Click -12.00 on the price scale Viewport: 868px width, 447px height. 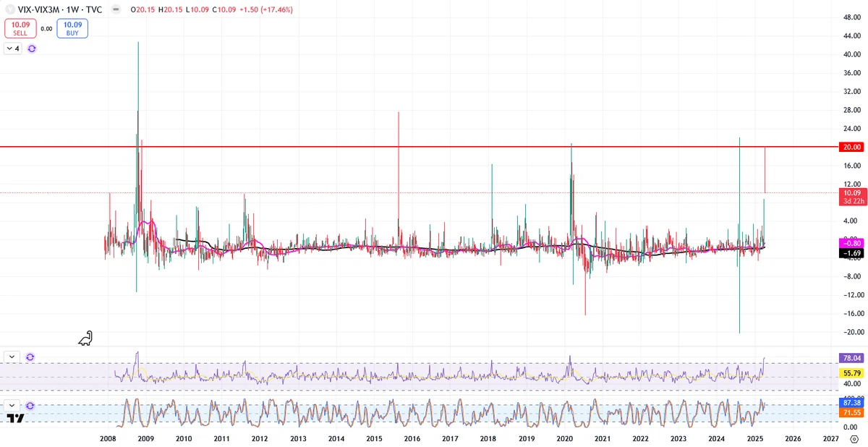(x=852, y=295)
